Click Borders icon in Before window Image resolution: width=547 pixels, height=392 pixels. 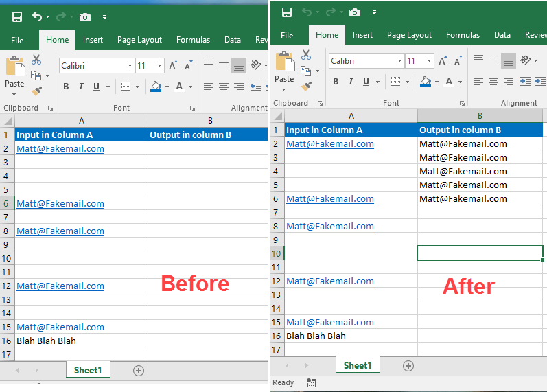point(126,87)
